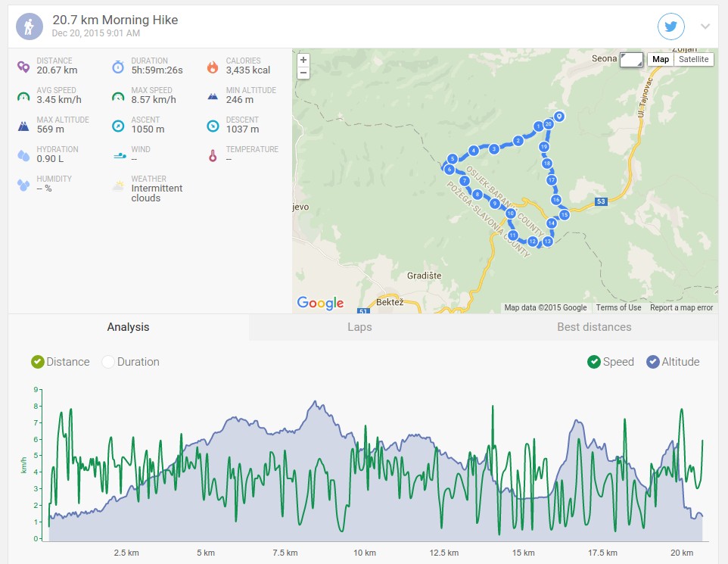
Task: Click the date Dec 20, 2015 9:01 AM
Action: coord(95,33)
